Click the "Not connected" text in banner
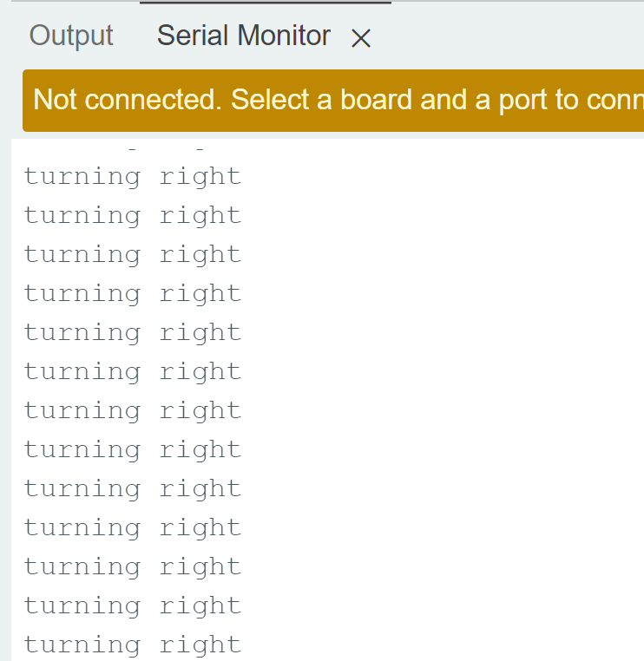 pyautogui.click(x=128, y=100)
